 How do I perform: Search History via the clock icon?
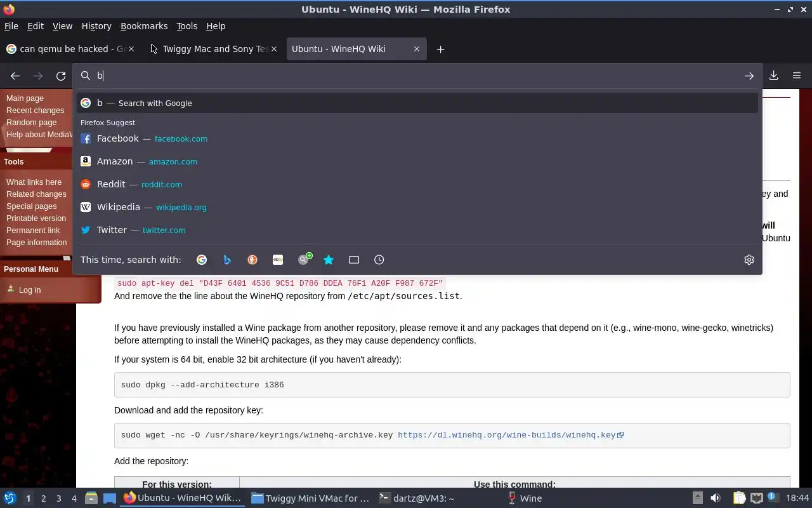click(379, 260)
